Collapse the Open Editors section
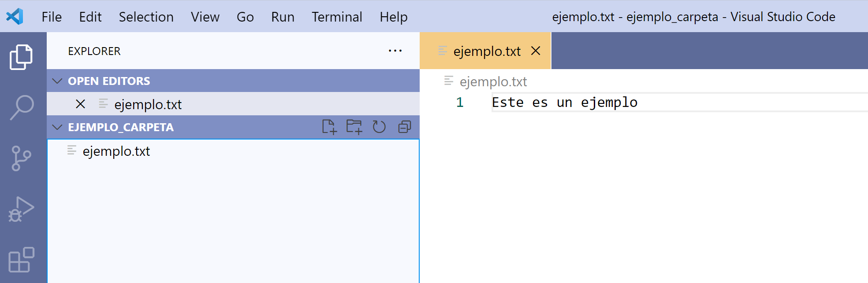868x283 pixels. pos(57,81)
